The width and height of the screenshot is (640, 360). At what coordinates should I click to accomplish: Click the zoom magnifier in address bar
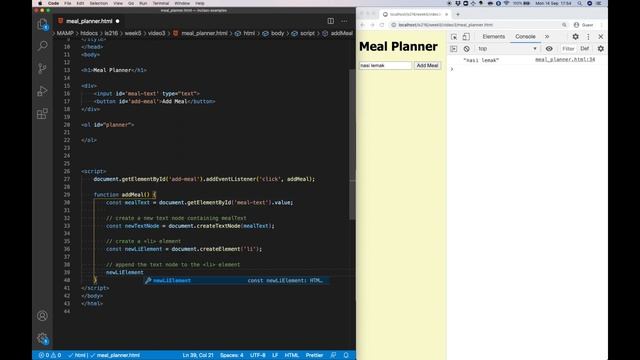pyautogui.click(x=564, y=25)
